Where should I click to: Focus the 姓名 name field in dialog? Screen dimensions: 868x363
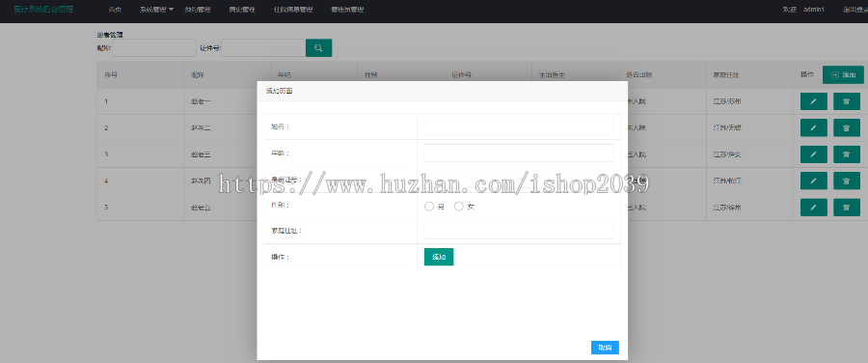[x=519, y=126]
